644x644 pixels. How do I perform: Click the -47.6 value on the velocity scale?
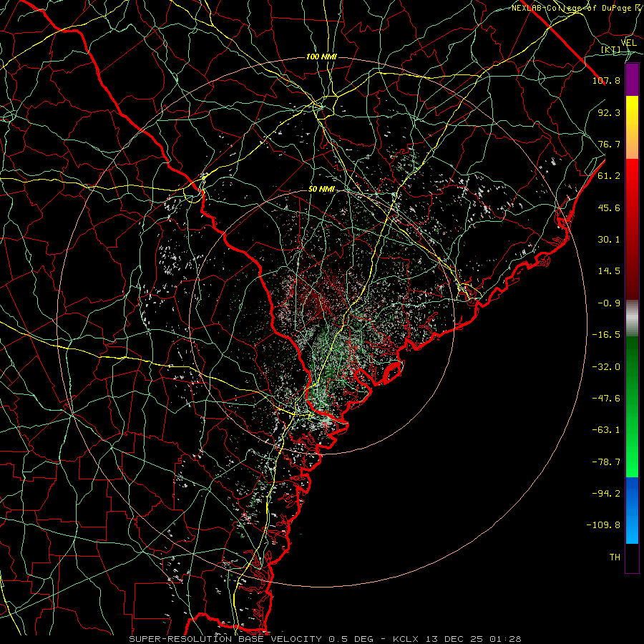click(x=606, y=399)
